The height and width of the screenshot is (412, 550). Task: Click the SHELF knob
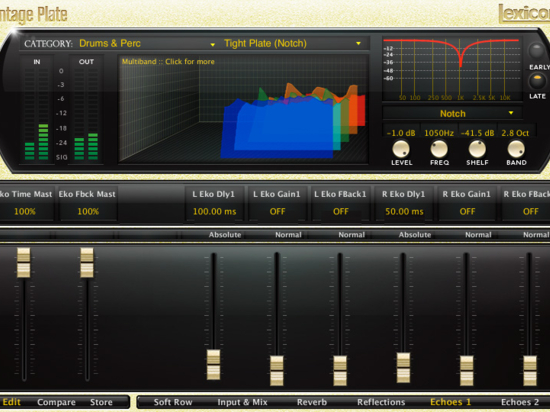click(477, 149)
